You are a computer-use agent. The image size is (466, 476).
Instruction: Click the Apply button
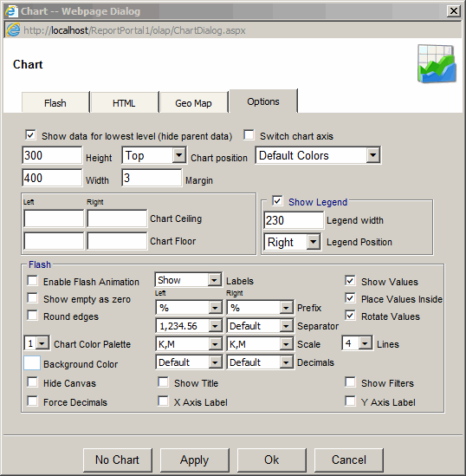(194, 460)
